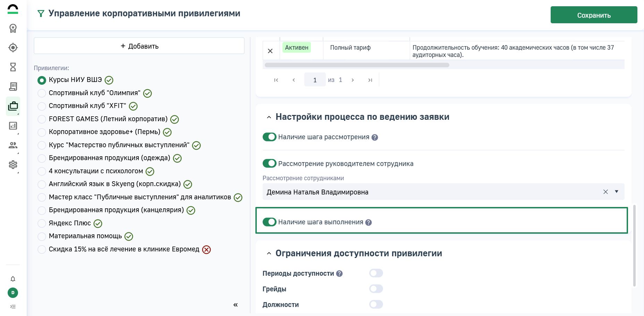644x316 pixels.
Task: Open the people group sidebar icon
Action: coord(13,145)
